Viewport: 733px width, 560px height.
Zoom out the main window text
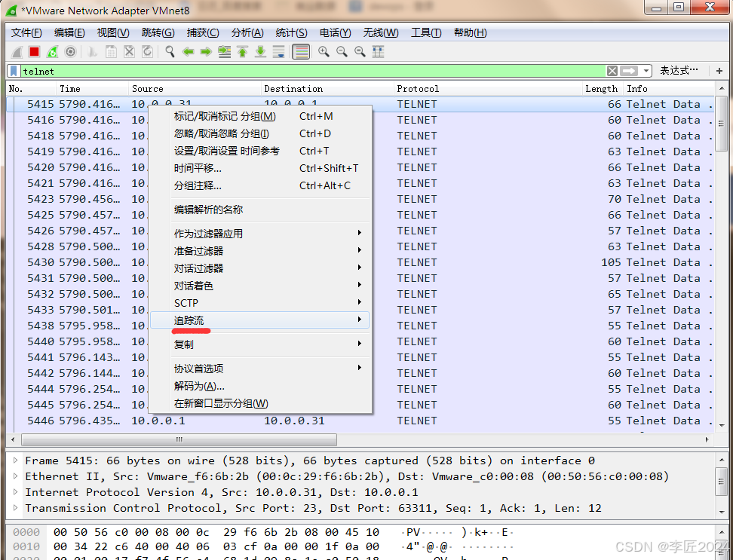pyautogui.click(x=342, y=52)
